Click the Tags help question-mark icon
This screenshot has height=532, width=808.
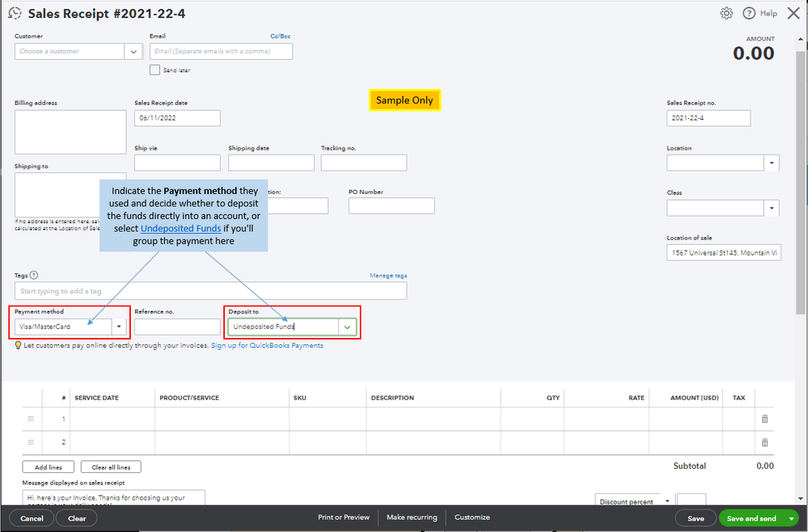coord(34,275)
